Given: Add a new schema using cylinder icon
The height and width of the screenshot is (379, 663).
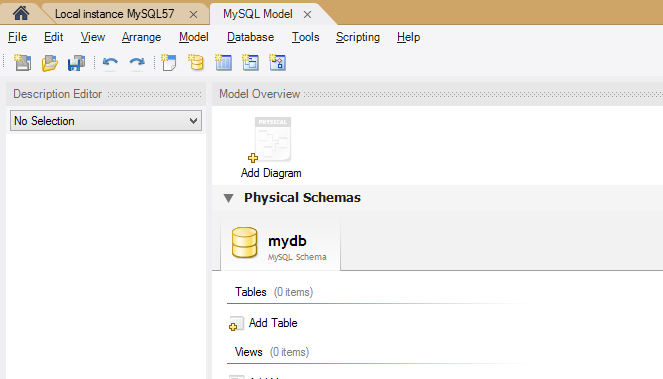Looking at the screenshot, I should coord(196,63).
